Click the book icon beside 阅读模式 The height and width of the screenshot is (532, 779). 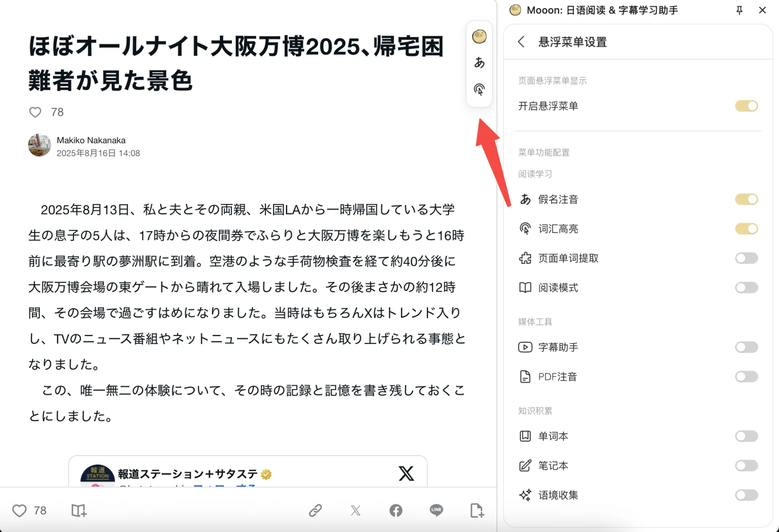coord(526,288)
